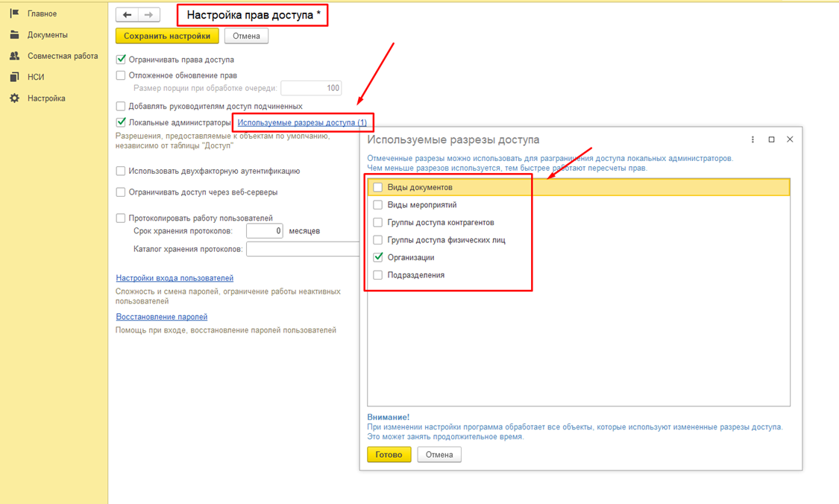
Task: Enable Использовать двухфакторную аутентификацию checkbox
Action: [121, 171]
